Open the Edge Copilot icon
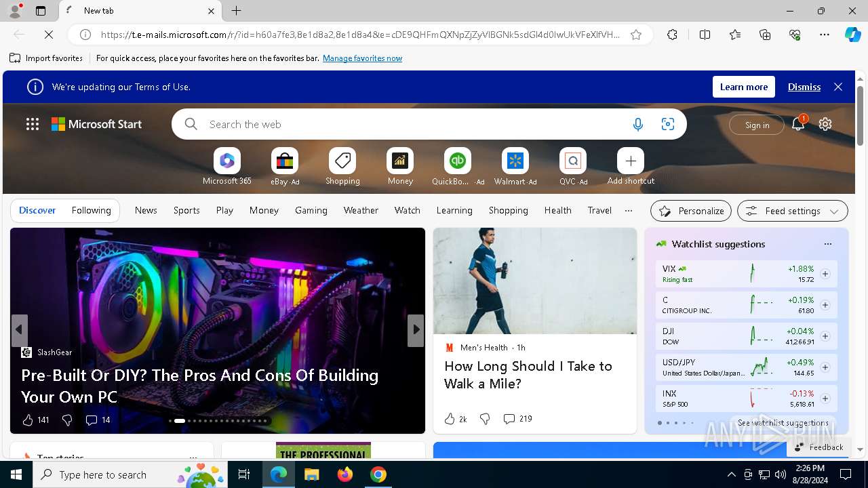Image resolution: width=868 pixels, height=488 pixels. [x=852, y=35]
